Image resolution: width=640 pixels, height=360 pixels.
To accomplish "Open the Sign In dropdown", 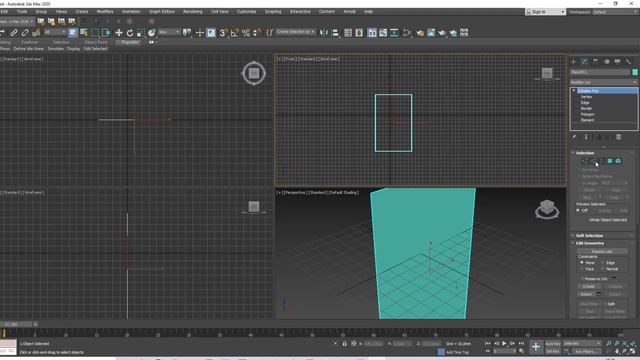I will (545, 12).
